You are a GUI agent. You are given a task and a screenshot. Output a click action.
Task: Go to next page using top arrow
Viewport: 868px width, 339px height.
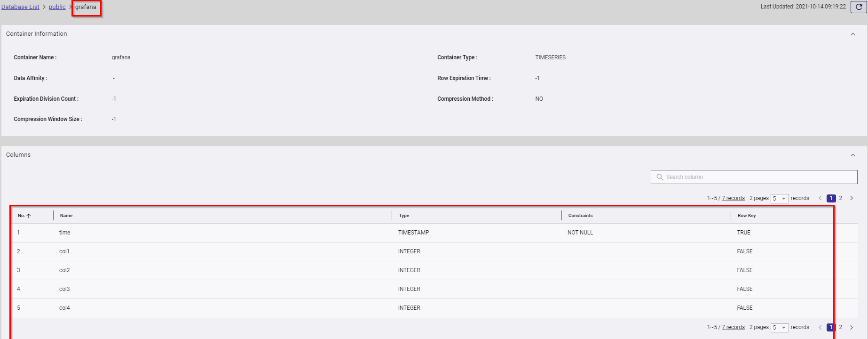click(x=852, y=198)
